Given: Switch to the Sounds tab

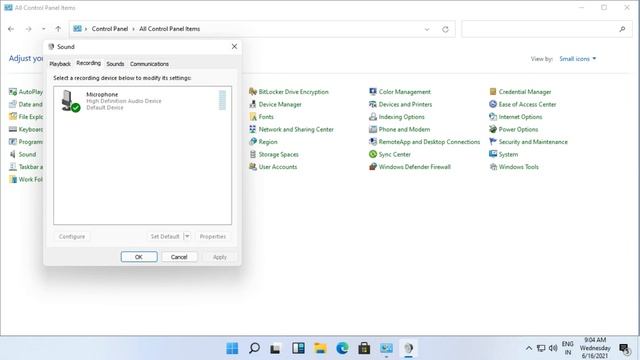Looking at the screenshot, I should pyautogui.click(x=115, y=64).
